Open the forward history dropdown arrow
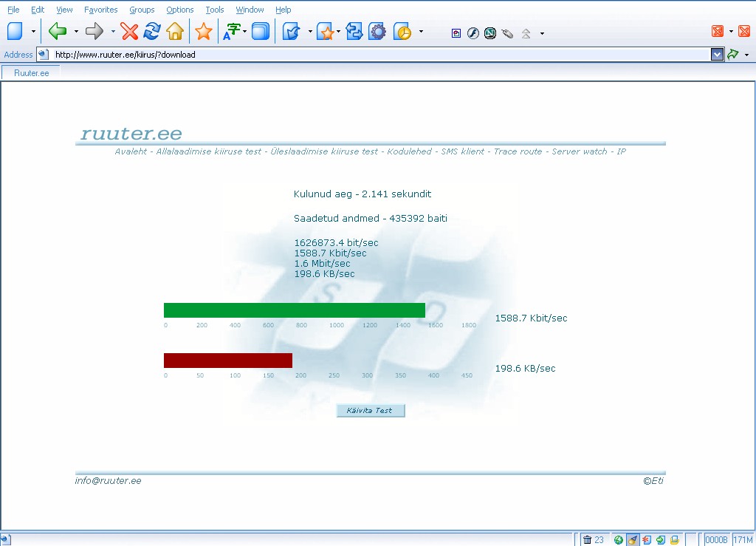Image resolution: width=756 pixels, height=546 pixels. (x=113, y=32)
